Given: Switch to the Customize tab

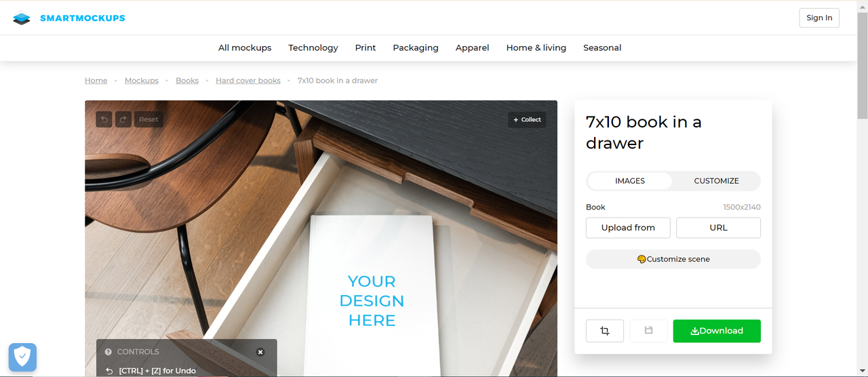Looking at the screenshot, I should click(x=716, y=181).
